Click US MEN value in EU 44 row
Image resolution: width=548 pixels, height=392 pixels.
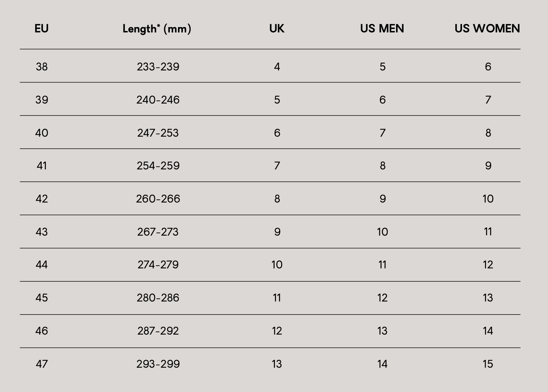[382, 265]
